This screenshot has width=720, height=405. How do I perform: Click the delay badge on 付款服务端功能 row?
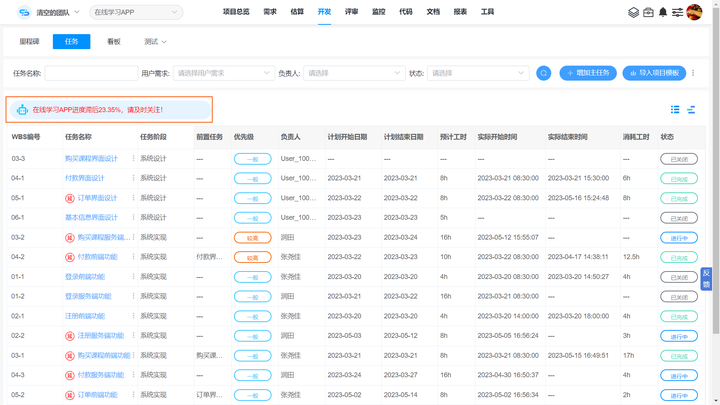pyautogui.click(x=70, y=375)
